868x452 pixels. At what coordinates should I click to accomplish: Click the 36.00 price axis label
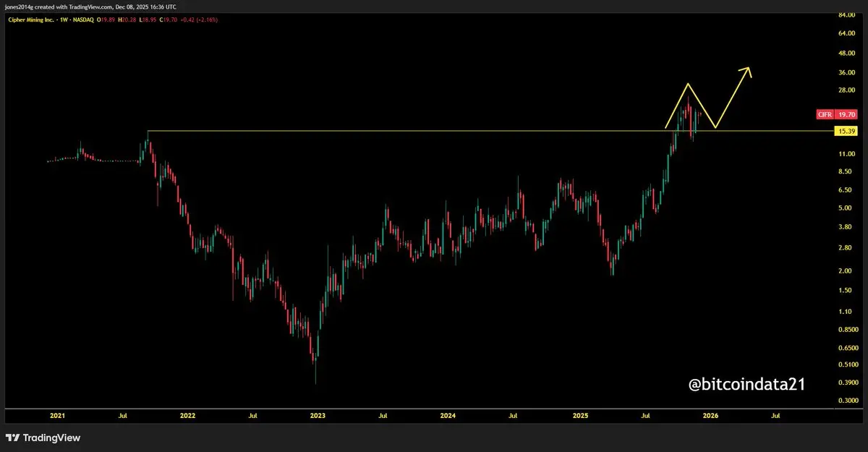[x=846, y=72]
